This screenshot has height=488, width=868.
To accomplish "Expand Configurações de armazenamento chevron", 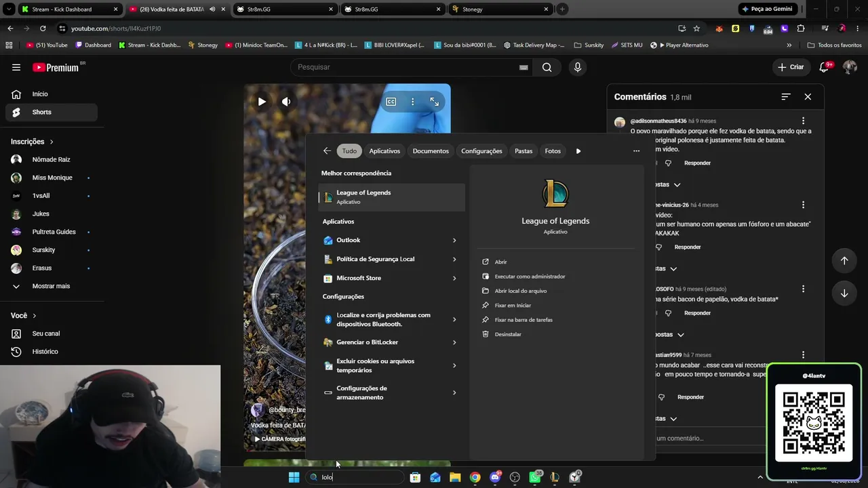I will 454,393.
